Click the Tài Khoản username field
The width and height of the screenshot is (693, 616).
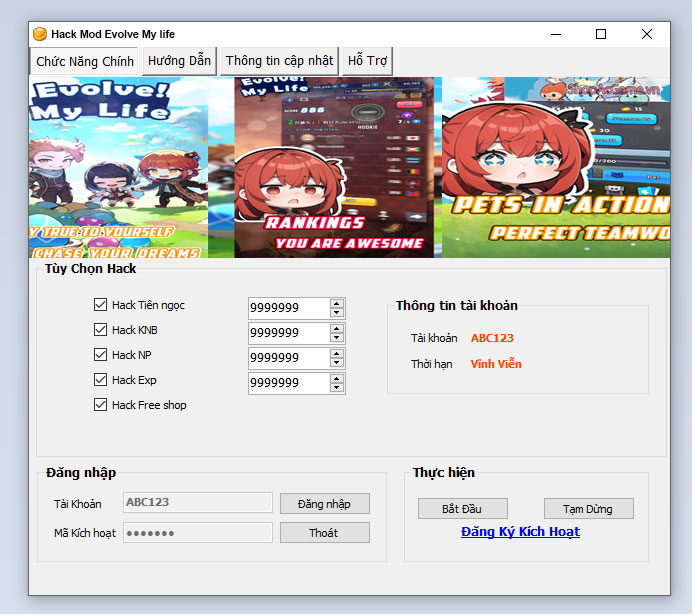pyautogui.click(x=198, y=503)
